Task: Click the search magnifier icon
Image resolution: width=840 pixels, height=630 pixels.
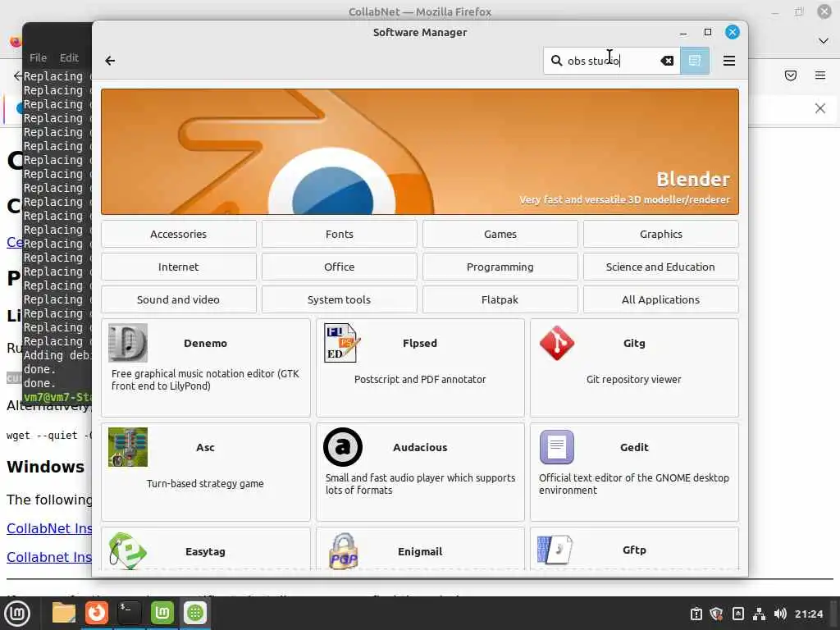Action: (x=557, y=61)
